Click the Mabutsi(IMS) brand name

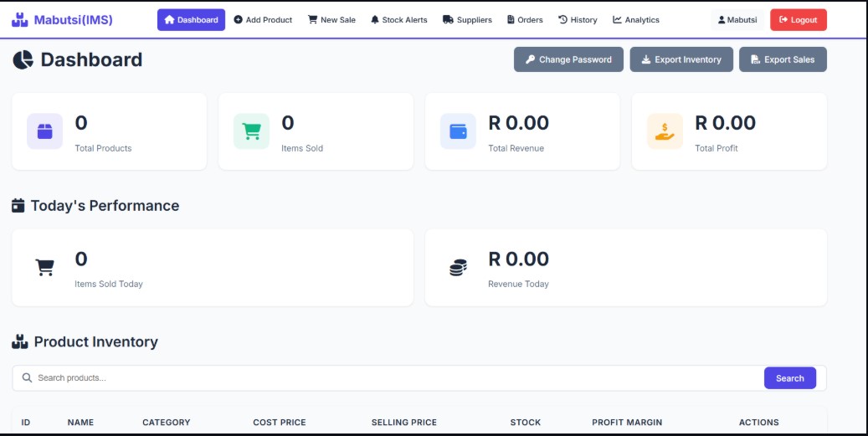[x=73, y=20]
